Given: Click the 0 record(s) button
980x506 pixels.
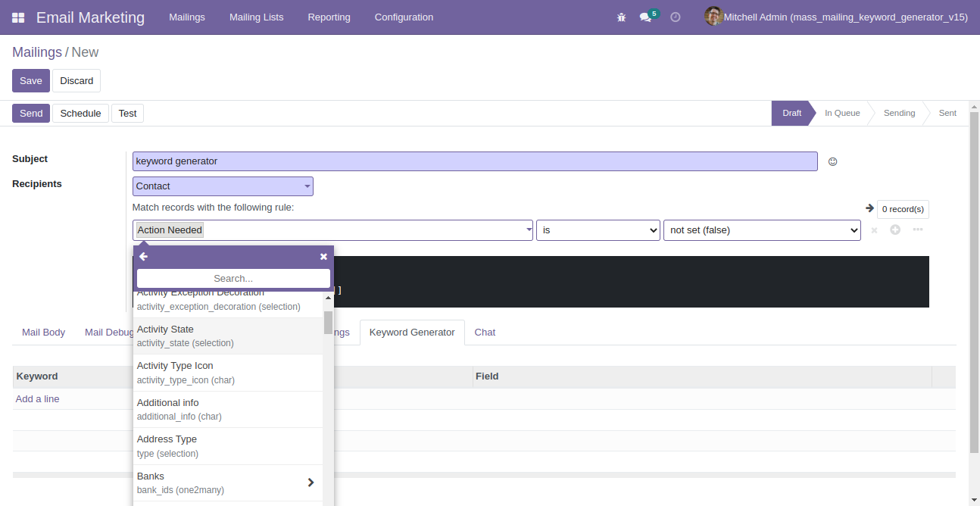Looking at the screenshot, I should pos(903,209).
